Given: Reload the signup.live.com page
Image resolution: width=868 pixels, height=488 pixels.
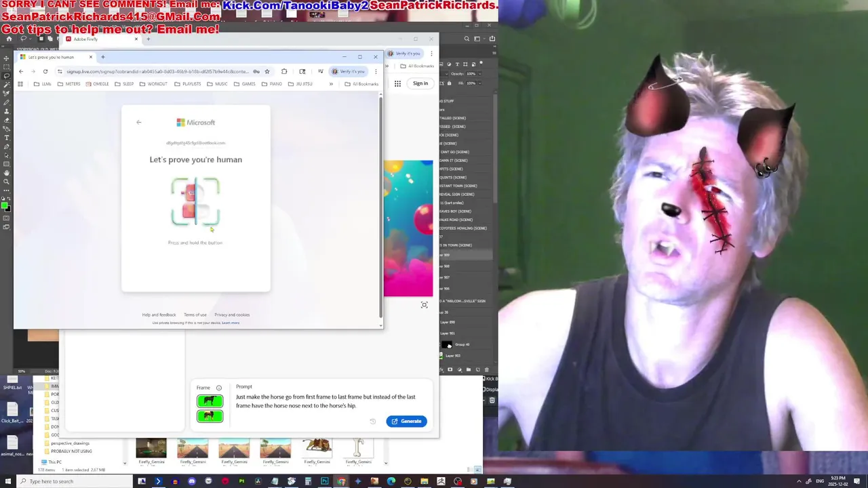Looking at the screenshot, I should (x=45, y=71).
